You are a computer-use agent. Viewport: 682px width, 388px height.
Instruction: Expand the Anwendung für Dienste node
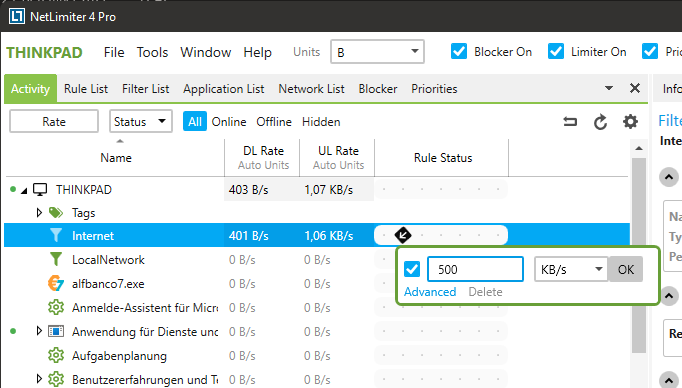coord(39,331)
